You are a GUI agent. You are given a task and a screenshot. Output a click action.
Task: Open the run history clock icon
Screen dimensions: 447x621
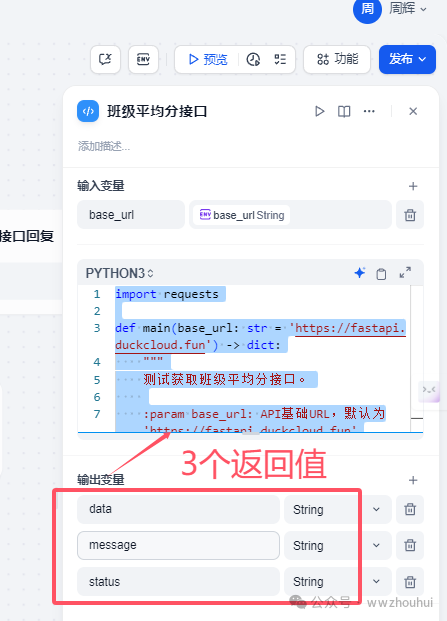click(253, 59)
